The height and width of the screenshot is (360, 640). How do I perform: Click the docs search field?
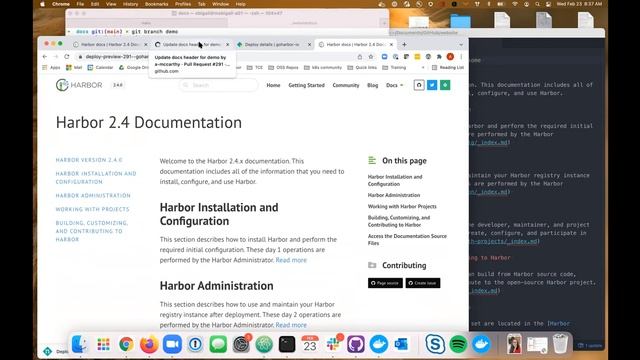[x=219, y=85]
